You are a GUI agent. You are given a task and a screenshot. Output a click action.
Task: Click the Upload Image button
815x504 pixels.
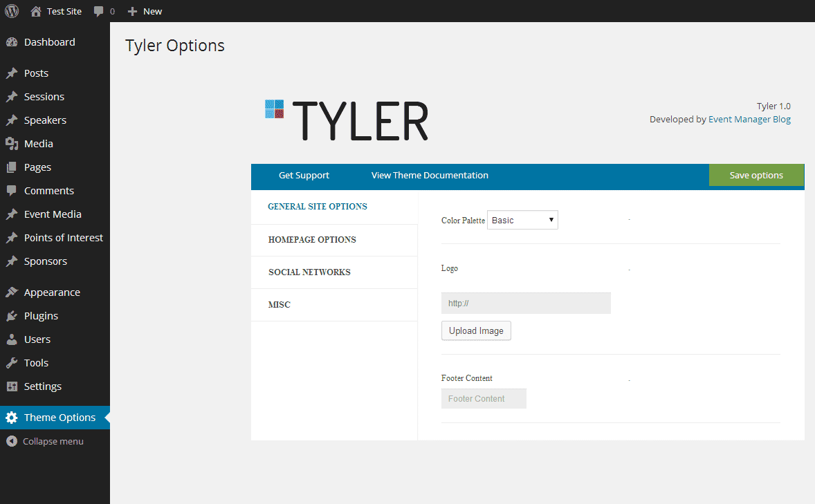click(x=476, y=331)
